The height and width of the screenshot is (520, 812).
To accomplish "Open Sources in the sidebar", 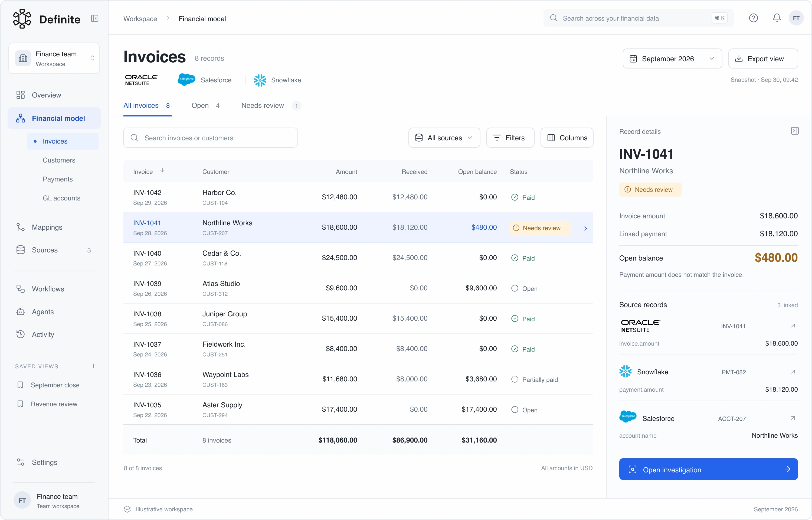I will [54, 250].
